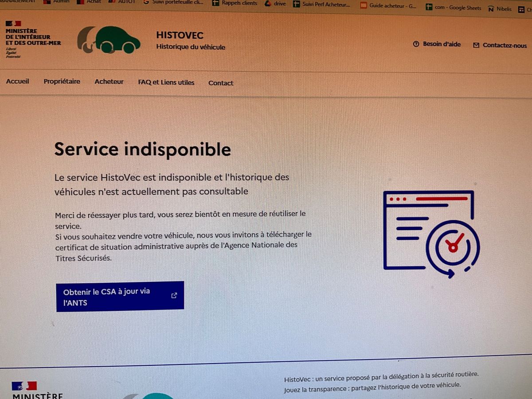Viewport: 532px width, 399px height.
Task: Click the envelope icon beside Contactez-nous
Action: (476, 45)
